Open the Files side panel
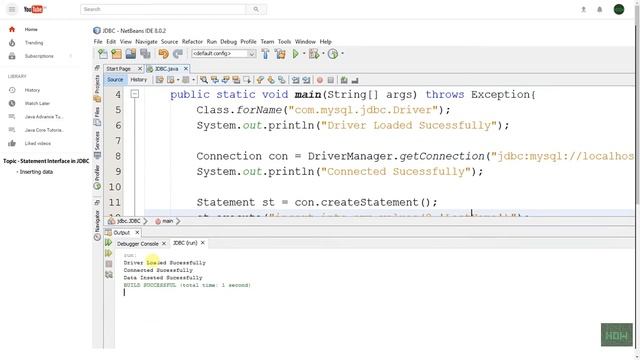The height and width of the screenshot is (360, 640). coord(97,116)
